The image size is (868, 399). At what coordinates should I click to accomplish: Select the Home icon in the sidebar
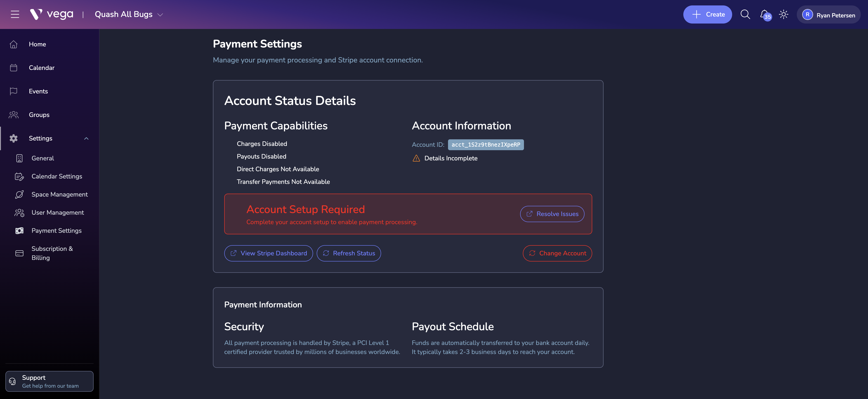tap(14, 44)
